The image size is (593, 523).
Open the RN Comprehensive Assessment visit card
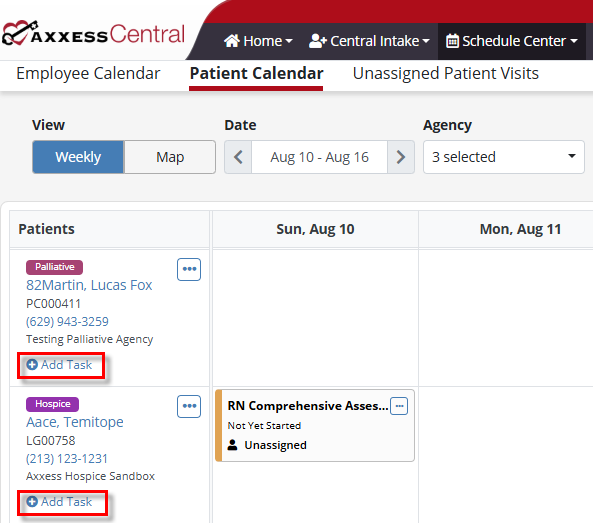tap(315, 425)
